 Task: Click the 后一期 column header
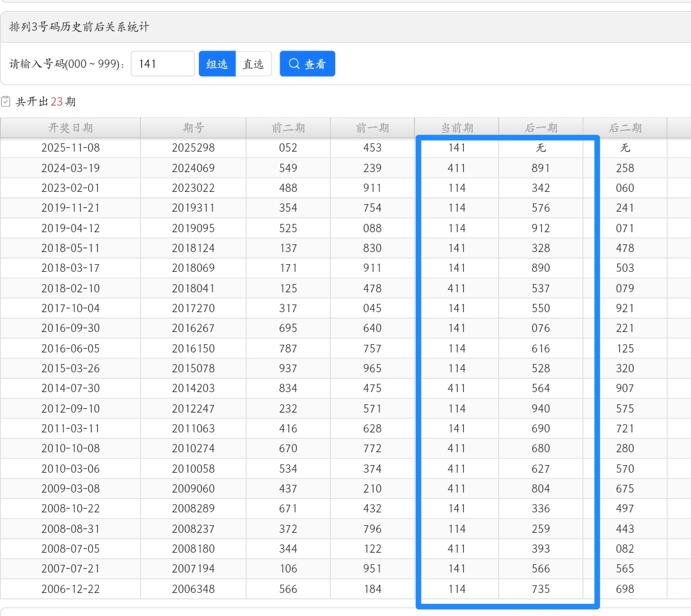coord(541,128)
